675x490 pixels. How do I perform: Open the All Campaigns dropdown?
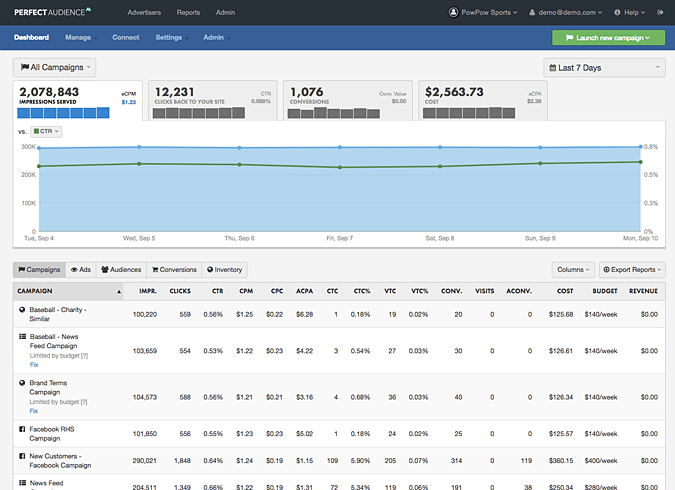[55, 67]
